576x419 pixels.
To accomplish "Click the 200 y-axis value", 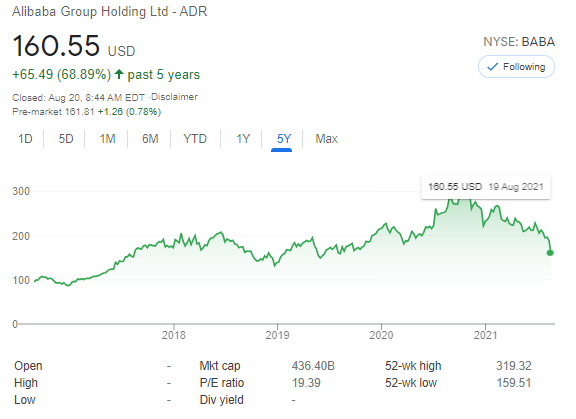I will click(21, 236).
